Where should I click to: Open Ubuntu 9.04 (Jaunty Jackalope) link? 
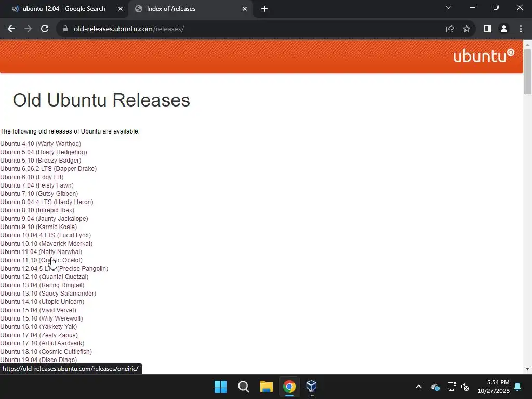(44, 219)
